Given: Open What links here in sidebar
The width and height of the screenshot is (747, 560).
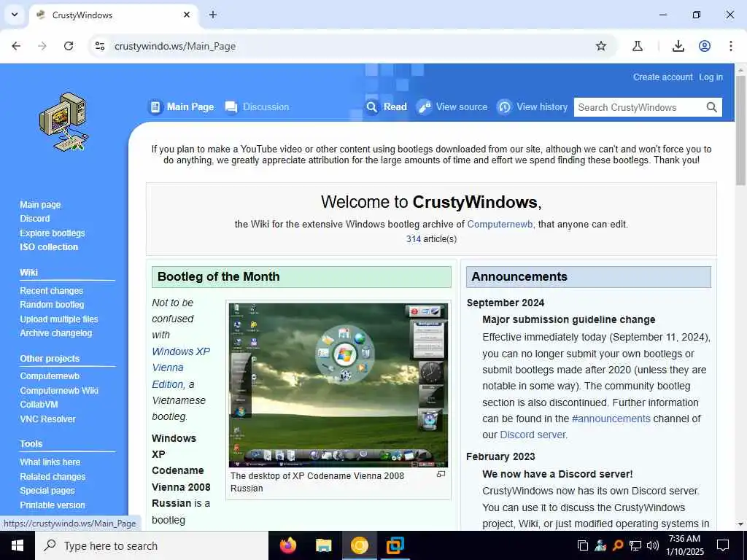Looking at the screenshot, I should tap(50, 462).
